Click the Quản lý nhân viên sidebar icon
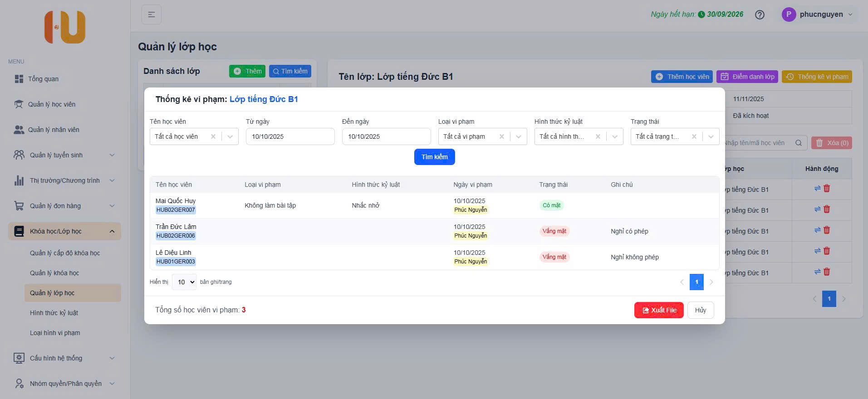Screen dimensions: 868x399 [x=19, y=130]
